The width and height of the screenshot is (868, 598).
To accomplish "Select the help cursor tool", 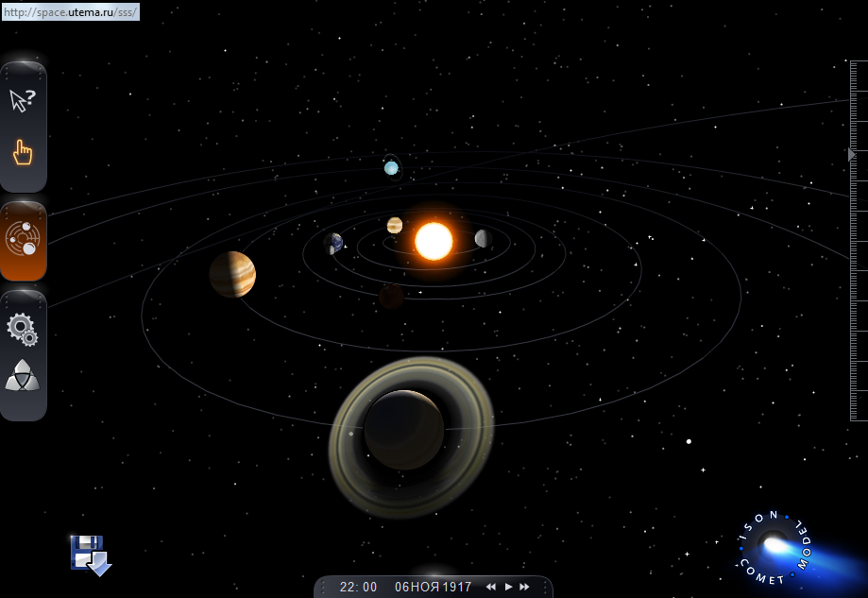I will 23,100.
